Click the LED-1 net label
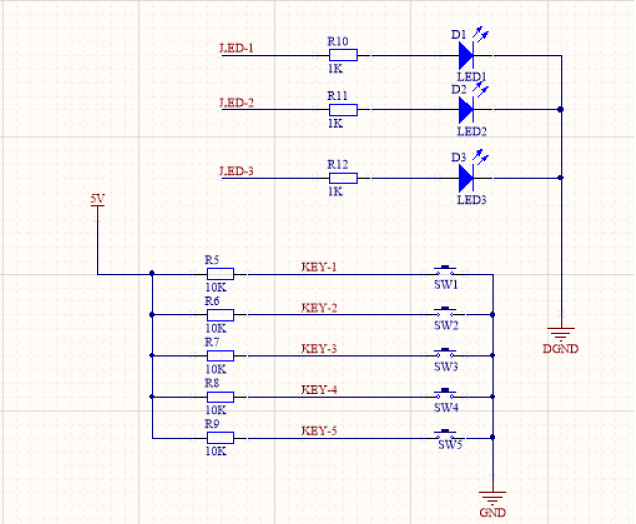 (x=236, y=48)
